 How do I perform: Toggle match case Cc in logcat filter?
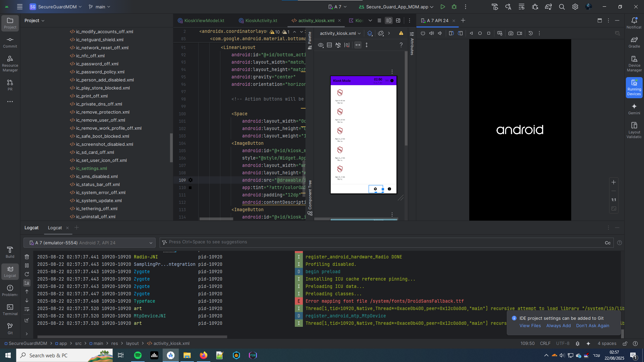click(x=608, y=243)
